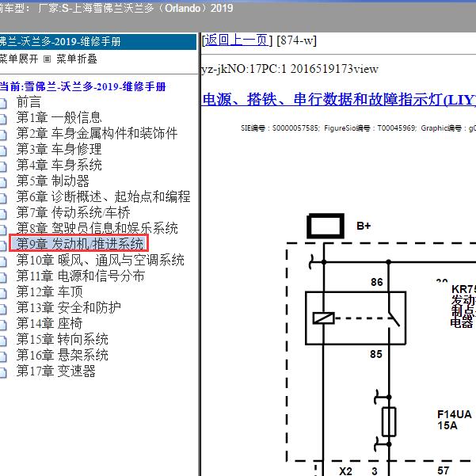This screenshot has height=476, width=476.
Task: Open 第8章 驾驶员信息和娱乐系统
Action: point(97,228)
